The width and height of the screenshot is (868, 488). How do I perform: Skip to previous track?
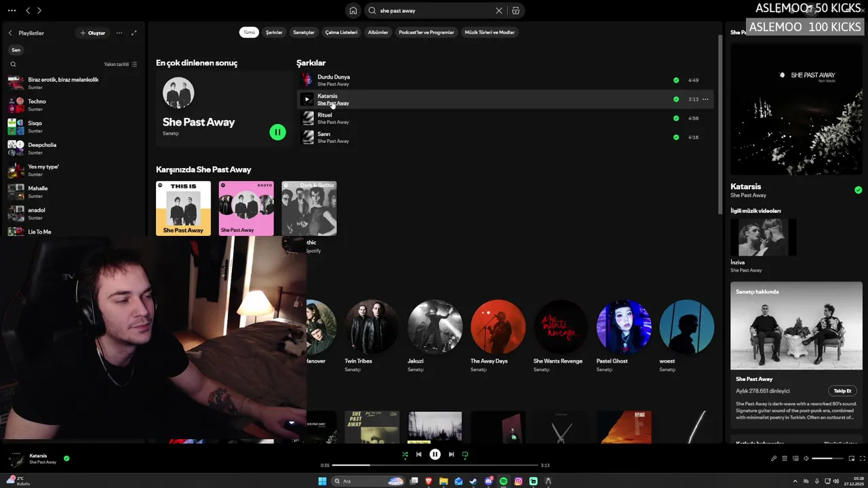418,455
